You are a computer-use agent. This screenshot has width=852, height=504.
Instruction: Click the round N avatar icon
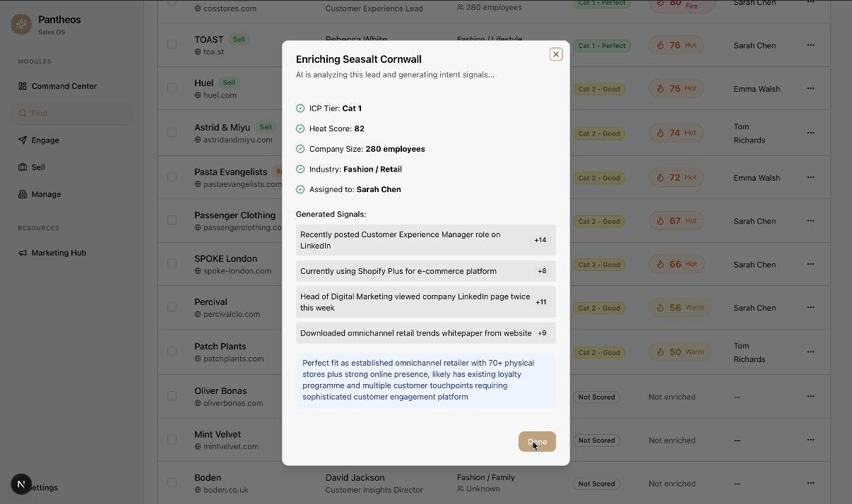tap(21, 484)
